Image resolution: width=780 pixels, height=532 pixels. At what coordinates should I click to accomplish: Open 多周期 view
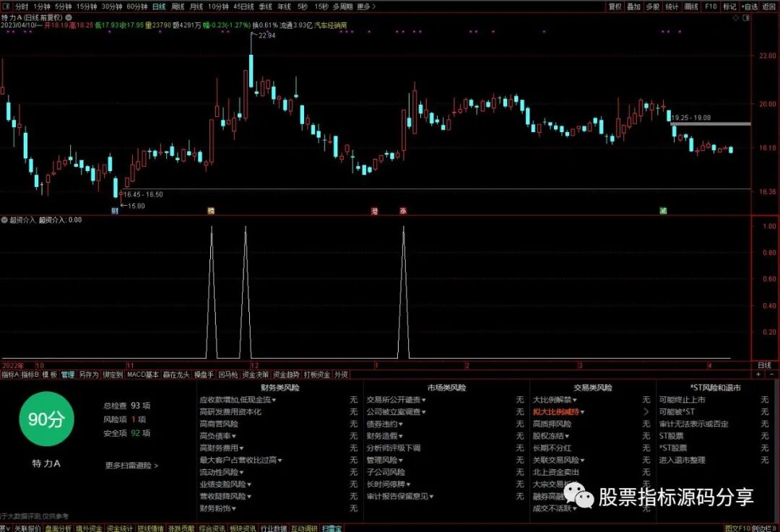click(x=343, y=6)
